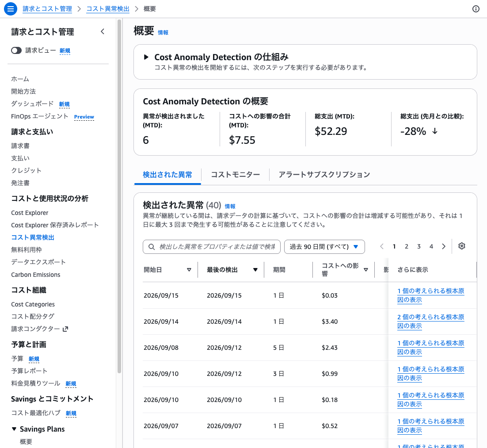Open FinOps エージェント in sidebar
Viewport: 487px width, 448px height.
click(x=39, y=116)
